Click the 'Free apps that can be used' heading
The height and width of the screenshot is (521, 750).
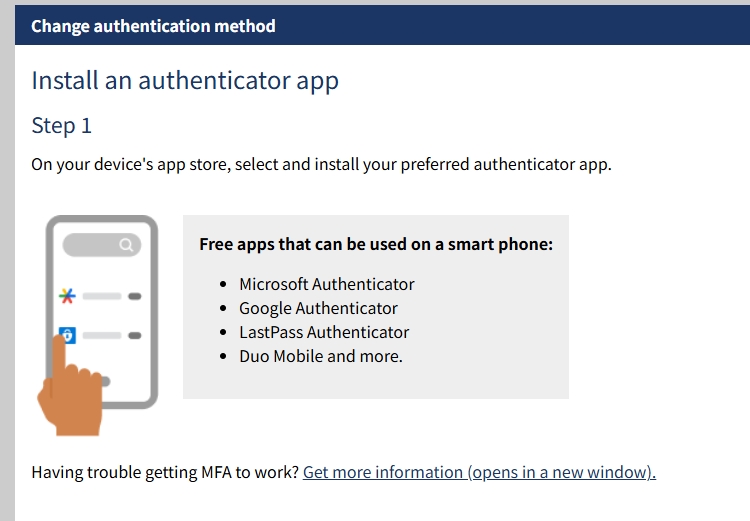pos(376,244)
